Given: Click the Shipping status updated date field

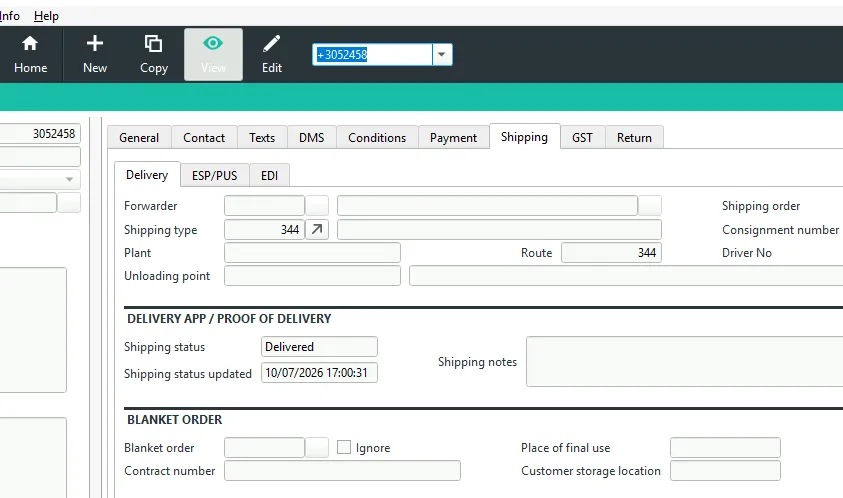Looking at the screenshot, I should coord(319,373).
